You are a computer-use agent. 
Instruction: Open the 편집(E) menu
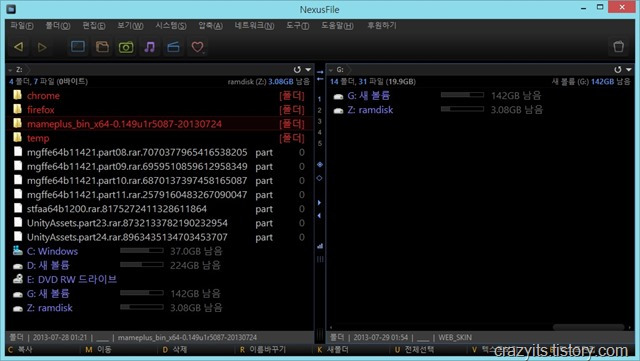coord(93,26)
